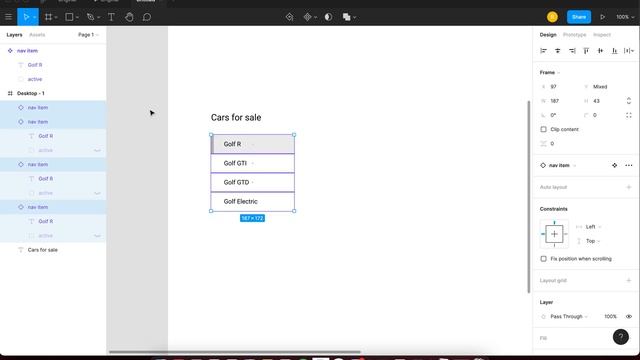Click Align top icon
The width and height of the screenshot is (640, 360).
(x=586, y=51)
